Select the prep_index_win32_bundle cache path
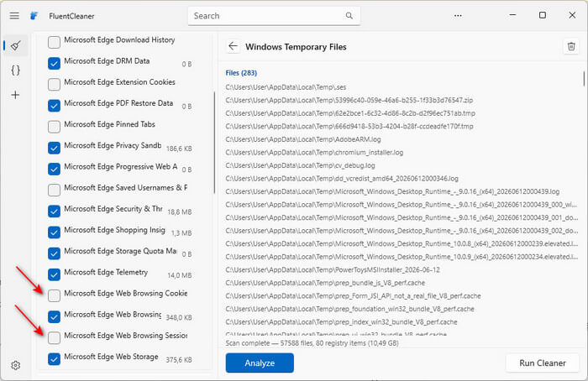The width and height of the screenshot is (588, 381). coord(341,321)
